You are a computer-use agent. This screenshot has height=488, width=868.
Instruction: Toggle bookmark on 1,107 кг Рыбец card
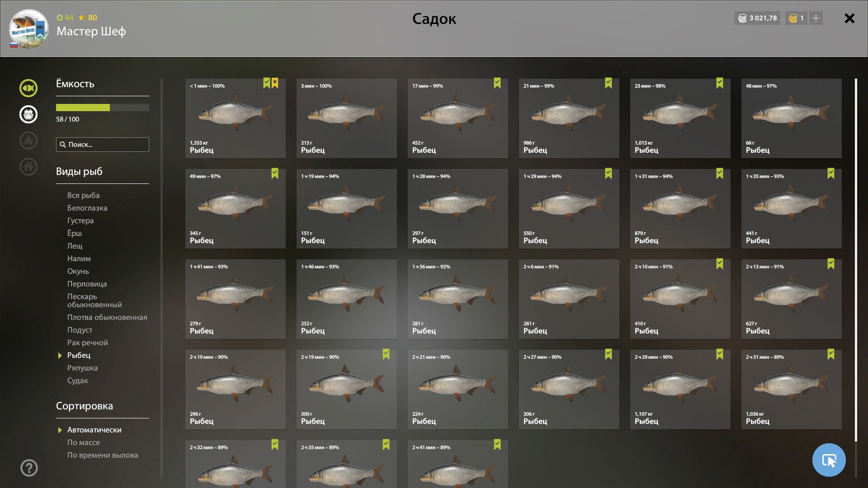coord(720,354)
